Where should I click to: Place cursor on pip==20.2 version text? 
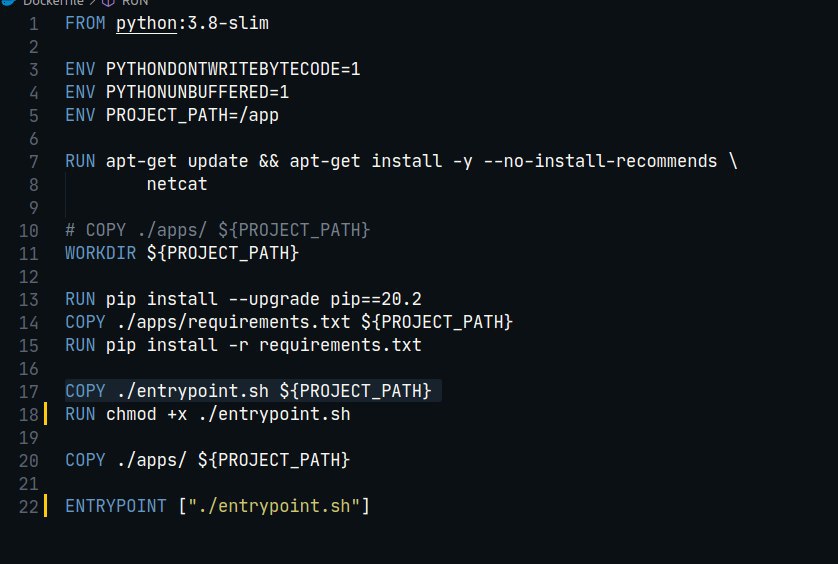pos(376,299)
